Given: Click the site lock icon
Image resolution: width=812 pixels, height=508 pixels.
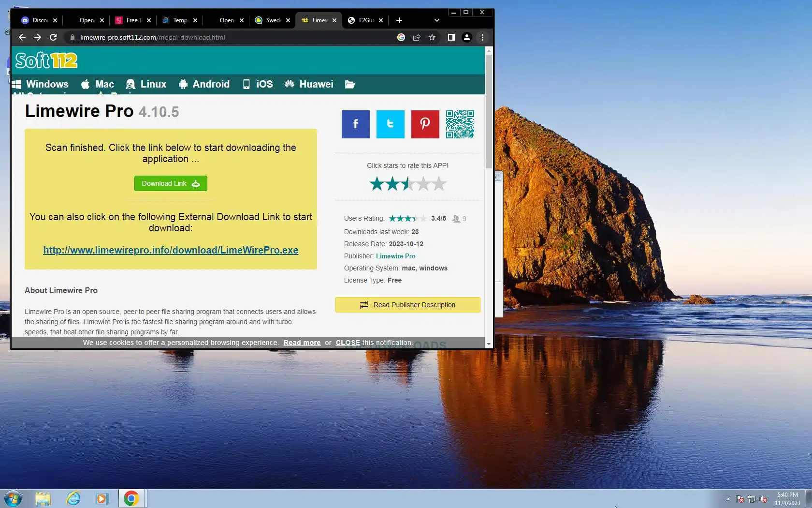Looking at the screenshot, I should coord(72,37).
